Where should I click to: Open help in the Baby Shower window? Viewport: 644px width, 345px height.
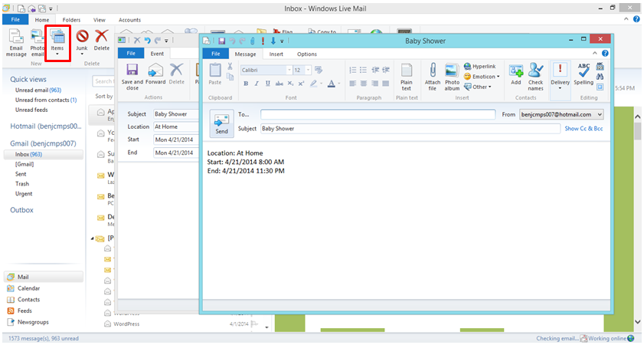[x=605, y=53]
